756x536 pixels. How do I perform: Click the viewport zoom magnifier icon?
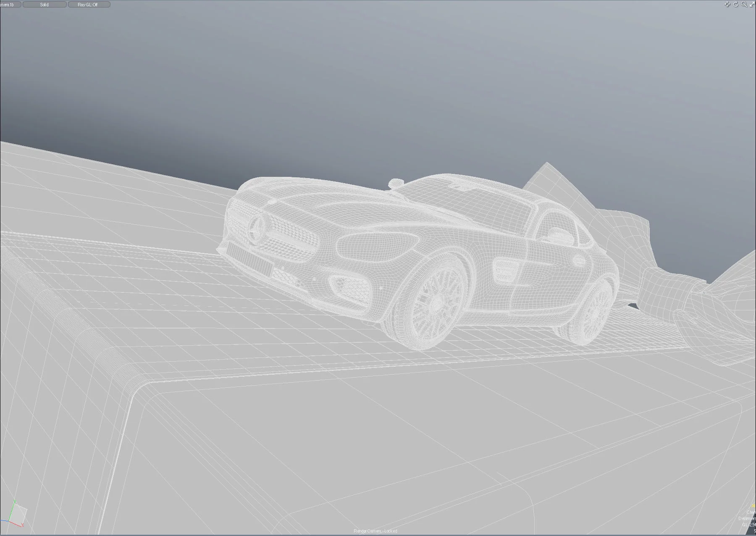[x=744, y=4]
